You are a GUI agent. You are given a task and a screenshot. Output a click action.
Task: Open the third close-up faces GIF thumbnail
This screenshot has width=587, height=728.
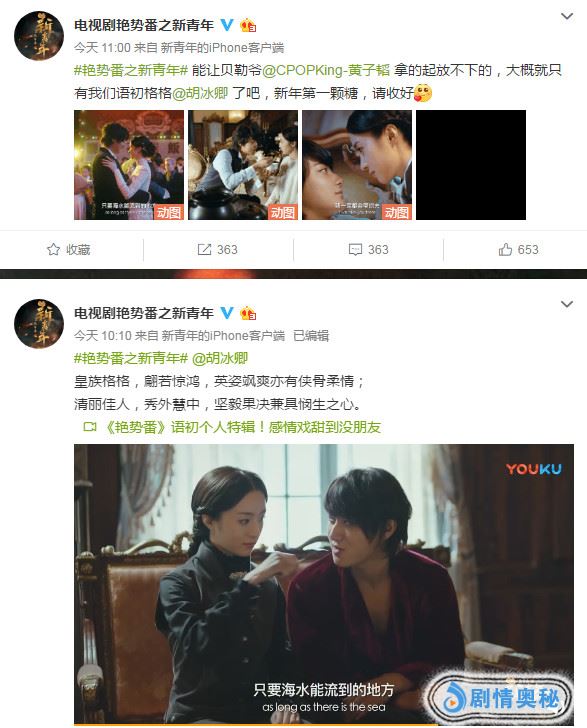coord(357,165)
